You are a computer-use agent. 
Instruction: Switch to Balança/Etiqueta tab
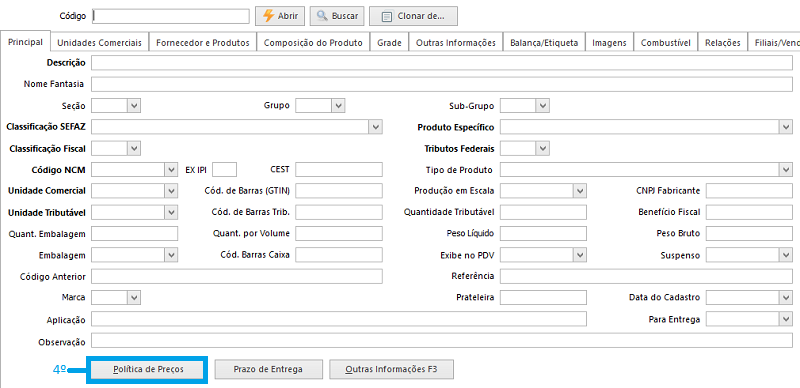pyautogui.click(x=544, y=43)
